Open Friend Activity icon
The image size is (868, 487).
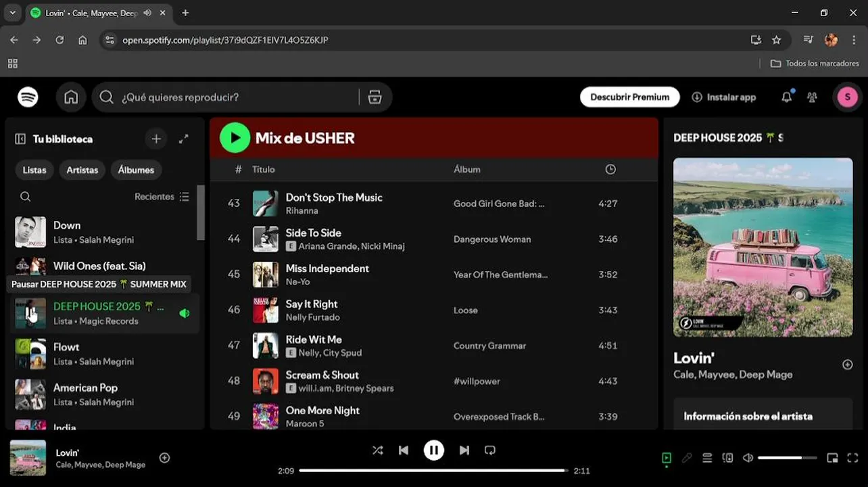pos(812,97)
